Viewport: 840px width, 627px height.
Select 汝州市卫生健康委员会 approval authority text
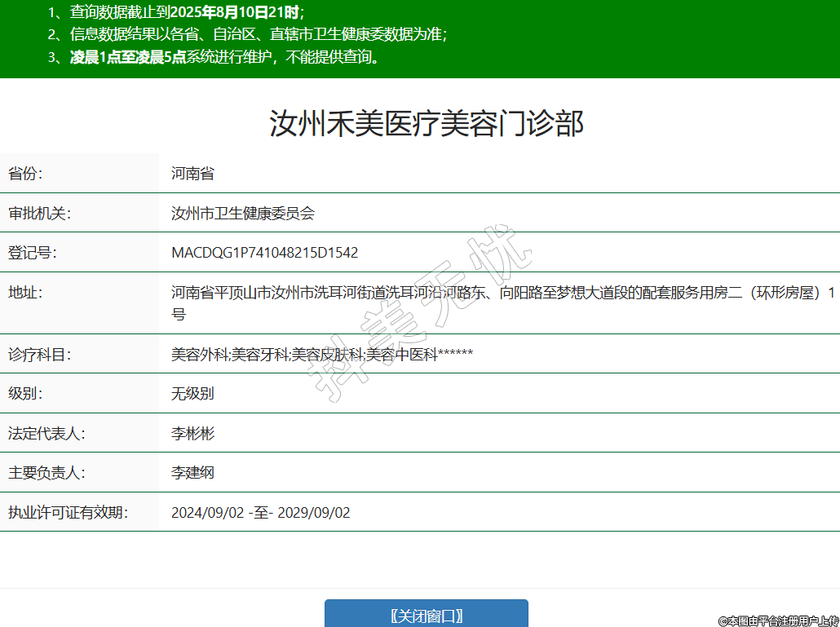(x=243, y=213)
